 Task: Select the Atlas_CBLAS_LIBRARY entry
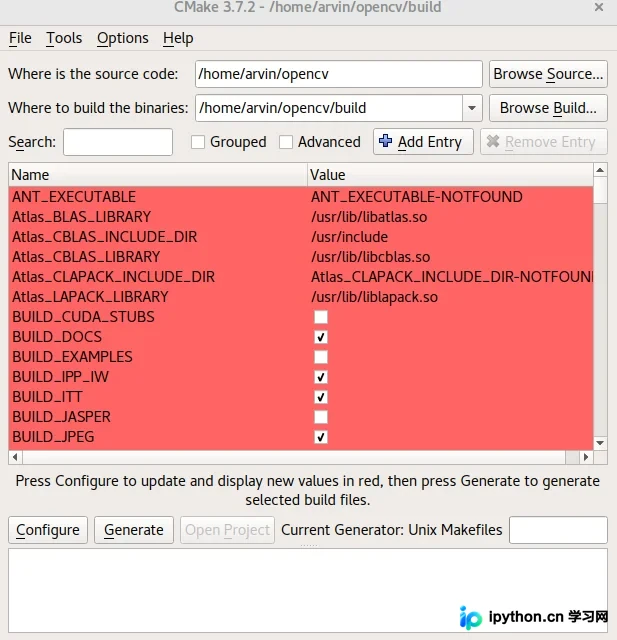tap(86, 257)
